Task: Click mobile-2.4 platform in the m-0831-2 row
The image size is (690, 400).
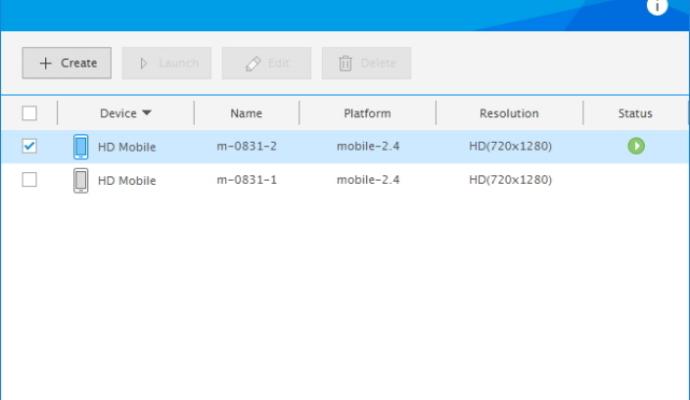Action: [x=367, y=147]
